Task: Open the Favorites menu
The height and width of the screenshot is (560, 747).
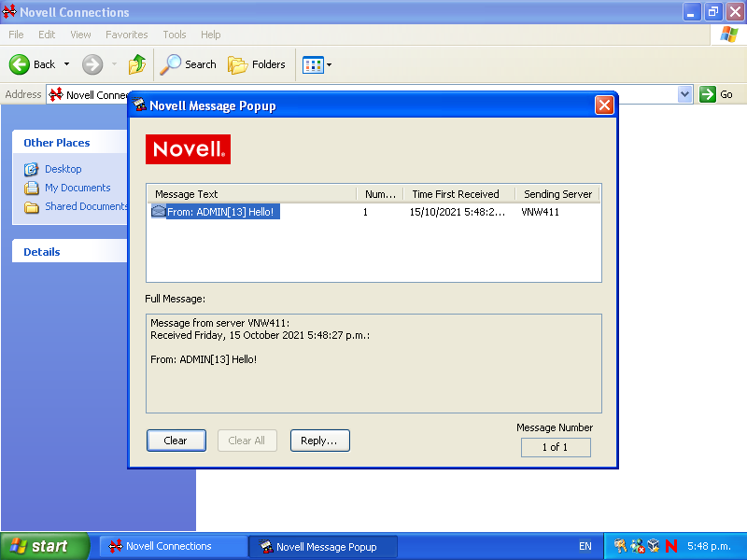Action: click(127, 35)
